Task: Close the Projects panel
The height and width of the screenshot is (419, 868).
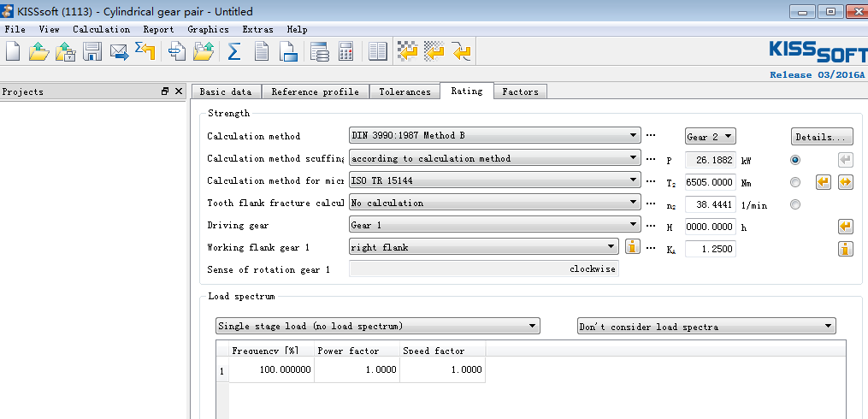Action: [x=178, y=91]
